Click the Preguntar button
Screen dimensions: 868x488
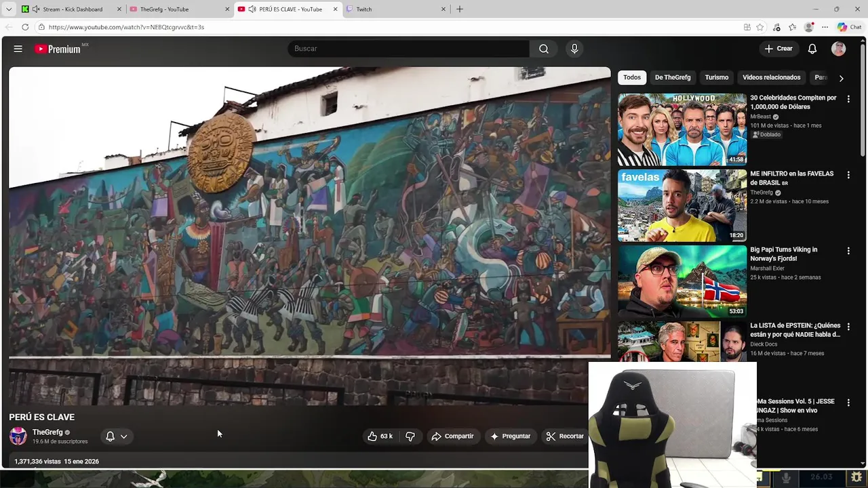coord(510,436)
